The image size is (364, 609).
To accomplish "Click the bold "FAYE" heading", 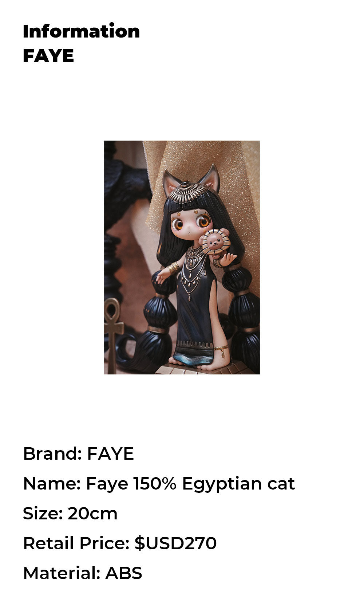I will click(48, 56).
